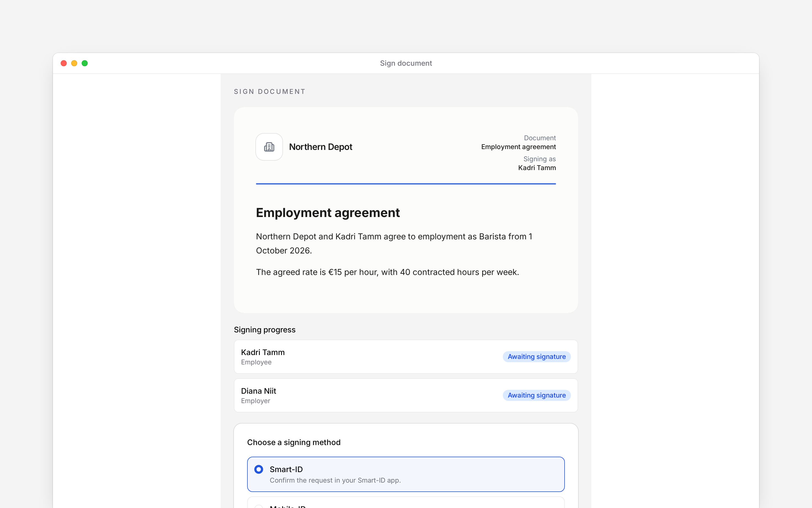Click the Northern Depot building icon

(x=269, y=147)
